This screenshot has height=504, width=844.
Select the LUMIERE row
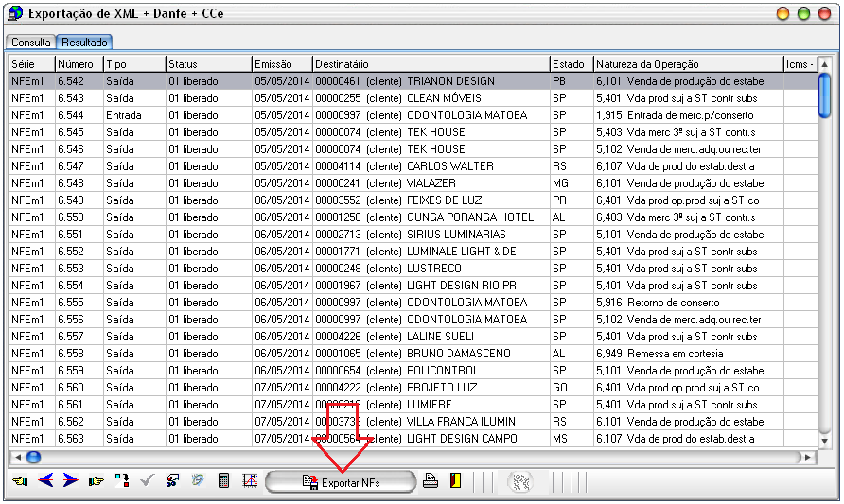pyautogui.click(x=413, y=405)
